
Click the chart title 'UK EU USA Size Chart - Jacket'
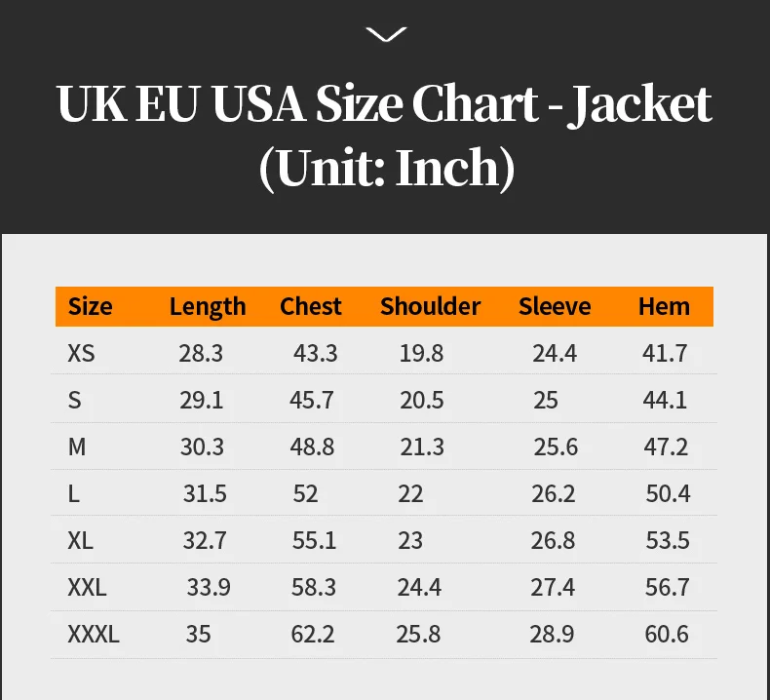pos(385,104)
